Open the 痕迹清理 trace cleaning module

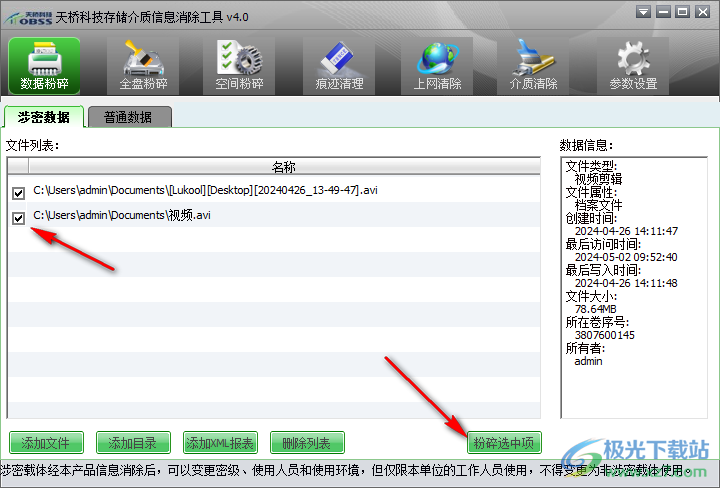[x=339, y=66]
